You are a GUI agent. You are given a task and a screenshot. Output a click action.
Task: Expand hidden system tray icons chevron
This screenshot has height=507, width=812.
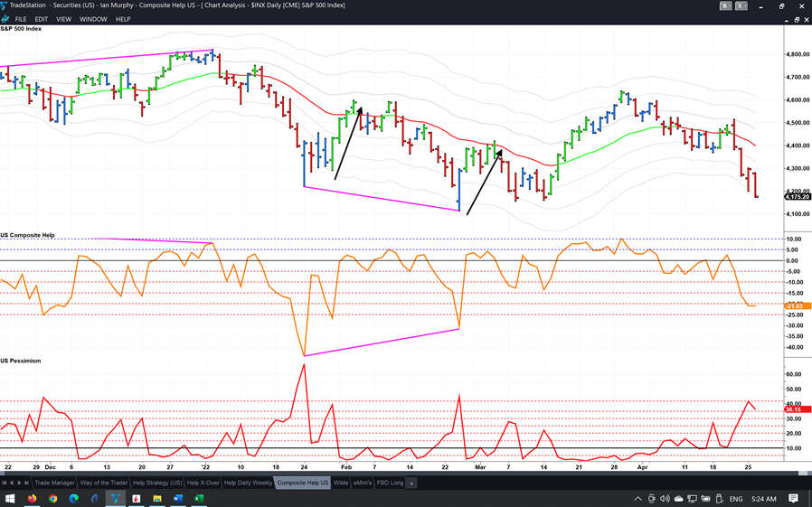[637, 498]
